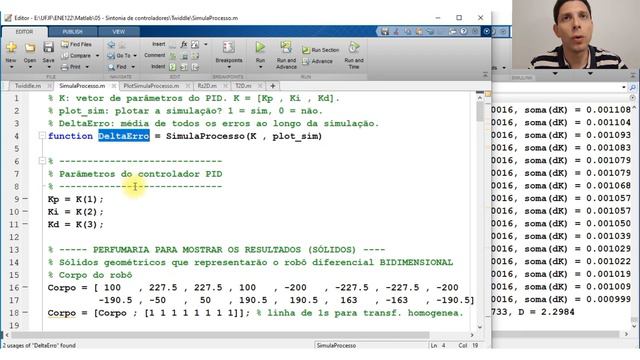Toggle breakpoint on line 16 Corpo
640x360 pixels.
pos(25,287)
